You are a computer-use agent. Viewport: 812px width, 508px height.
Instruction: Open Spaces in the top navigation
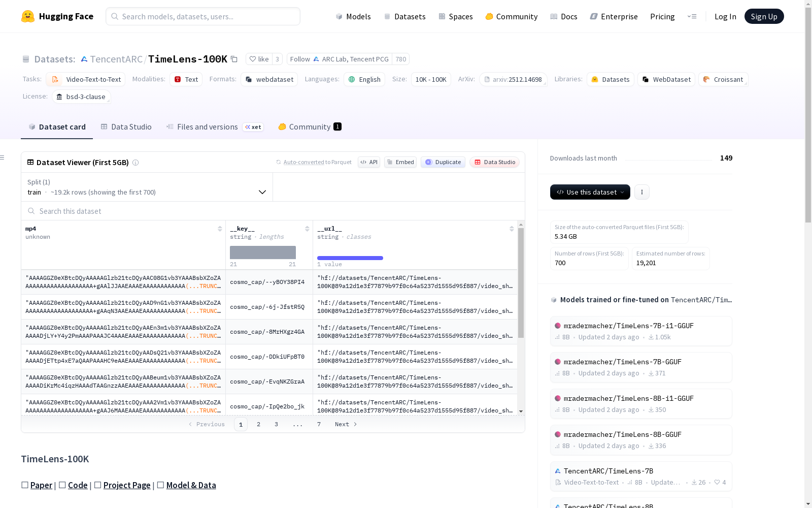pyautogui.click(x=456, y=16)
